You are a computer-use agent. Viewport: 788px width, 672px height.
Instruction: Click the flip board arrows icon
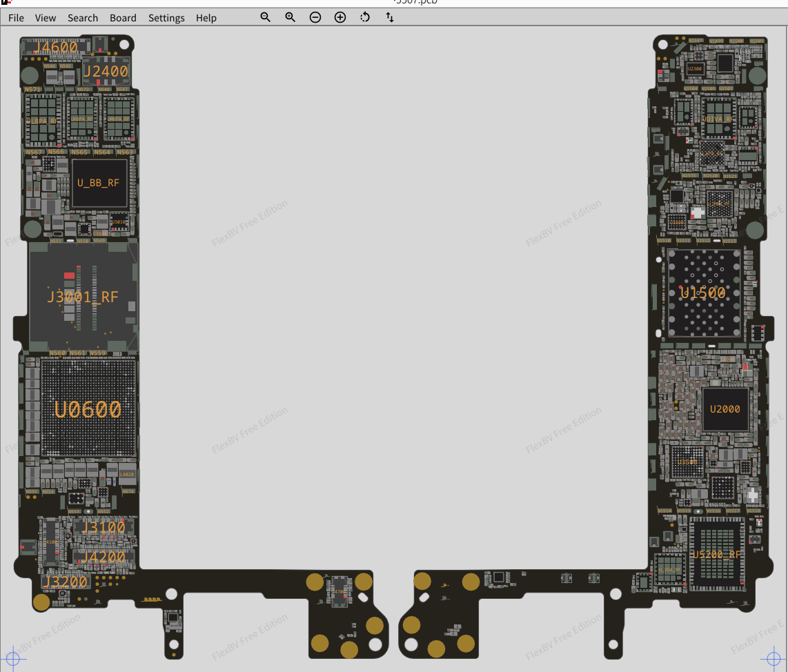(x=390, y=17)
